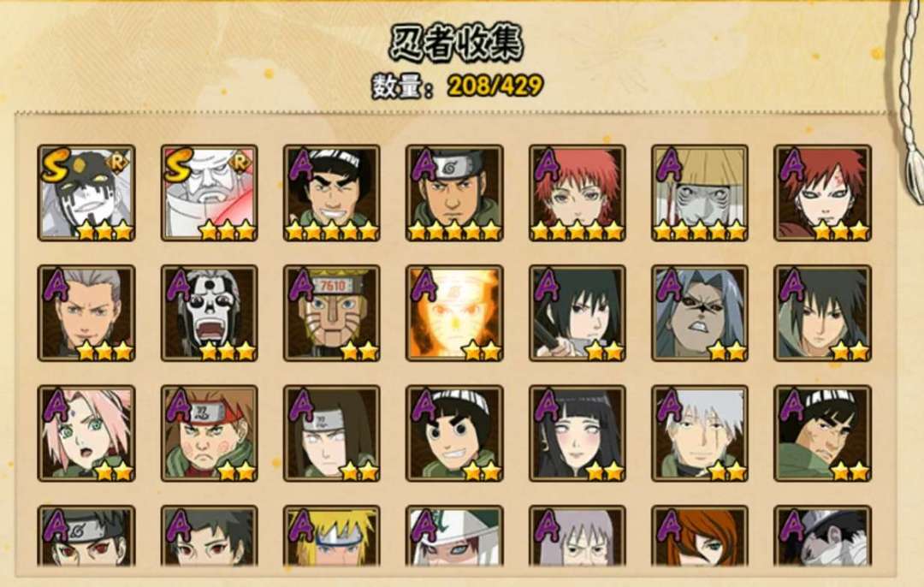This screenshot has width=924, height=587.
Task: Select the grey-skinned cursed-seal Sasuke card
Action: (700, 313)
